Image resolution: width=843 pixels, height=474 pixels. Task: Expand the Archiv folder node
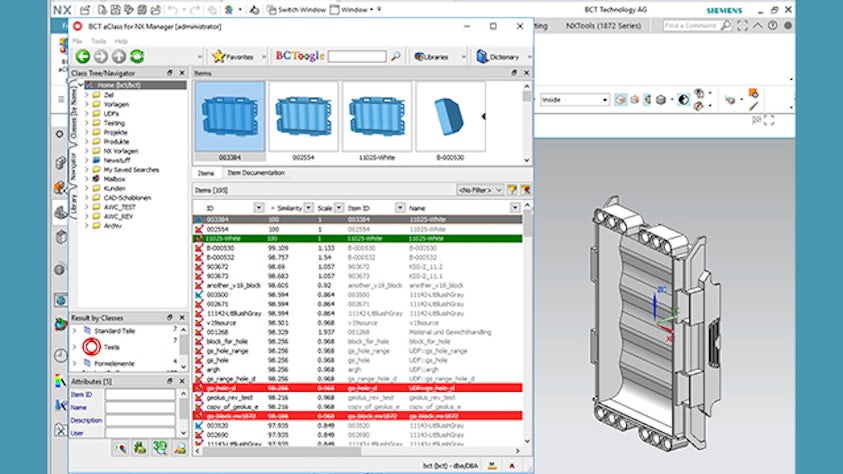(87, 226)
